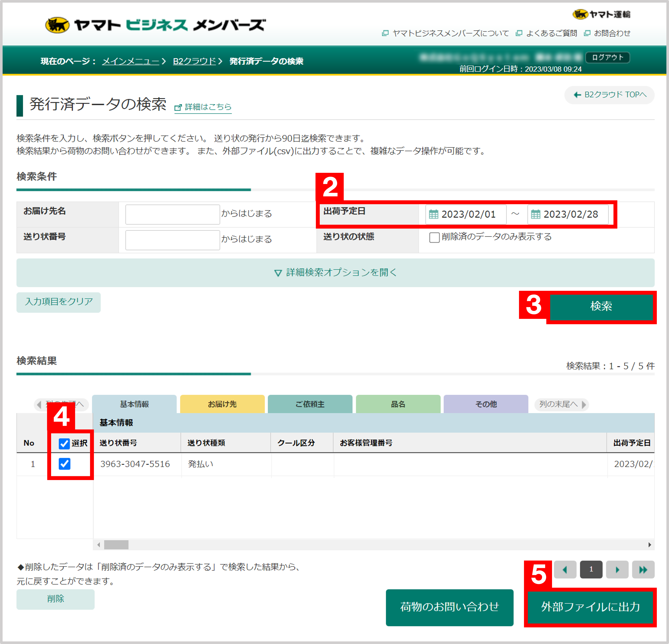669x644 pixels.
Task: Open よくあるご質問 link
Action: (x=546, y=33)
